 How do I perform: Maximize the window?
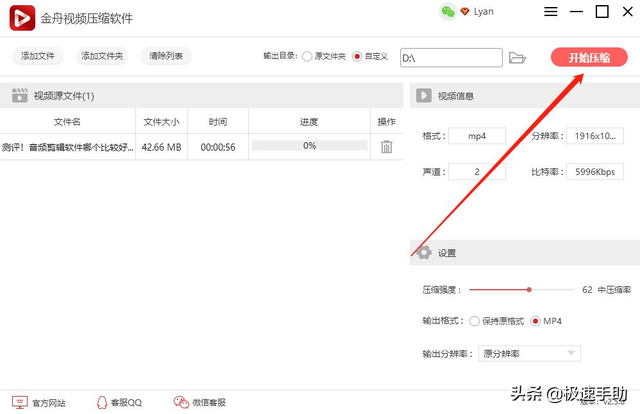(x=602, y=11)
